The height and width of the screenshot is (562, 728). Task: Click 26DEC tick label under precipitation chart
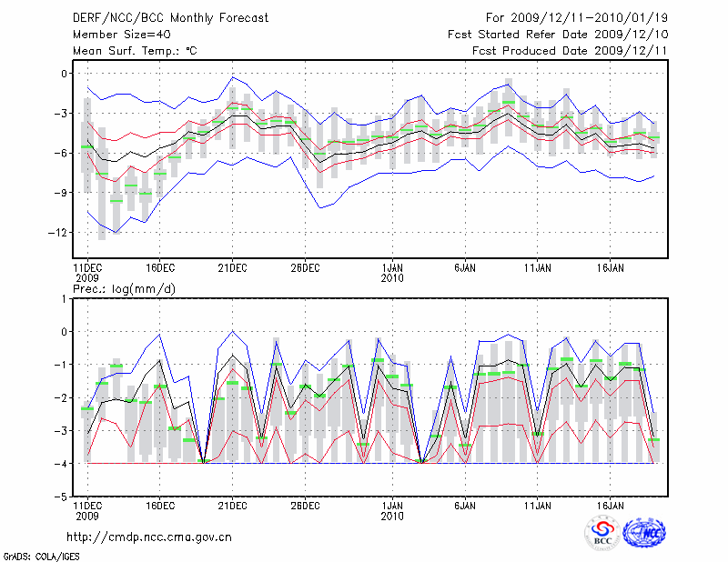pyautogui.click(x=306, y=504)
